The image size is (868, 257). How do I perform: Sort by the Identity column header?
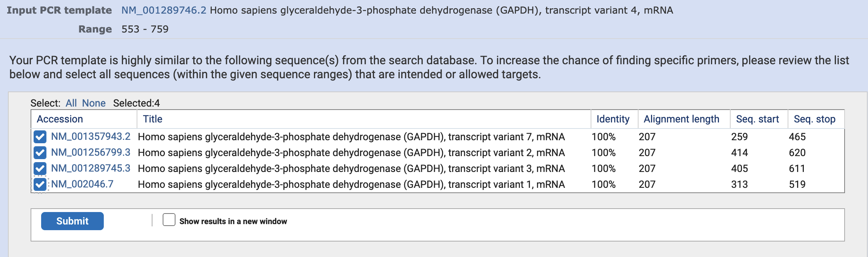coord(613,119)
